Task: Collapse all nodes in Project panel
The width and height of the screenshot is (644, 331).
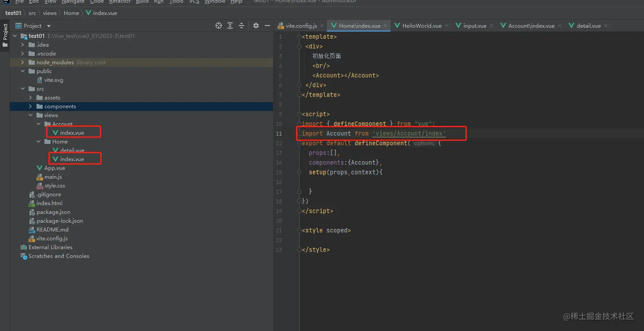Action: pyautogui.click(x=241, y=26)
